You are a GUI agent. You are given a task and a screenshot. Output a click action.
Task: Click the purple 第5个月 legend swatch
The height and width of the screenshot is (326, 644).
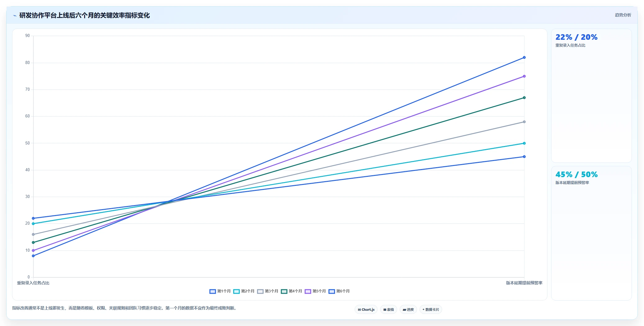click(308, 291)
